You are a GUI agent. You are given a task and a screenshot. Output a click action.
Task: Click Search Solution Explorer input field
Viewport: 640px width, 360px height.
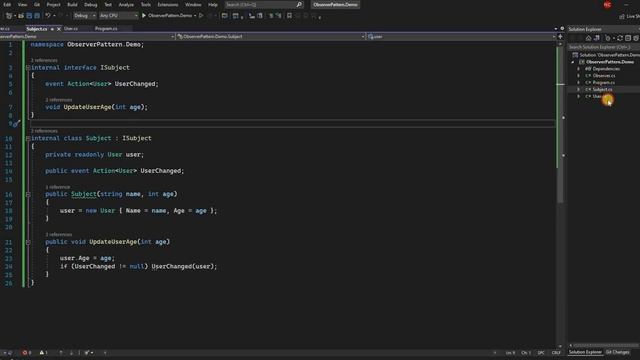pos(604,47)
